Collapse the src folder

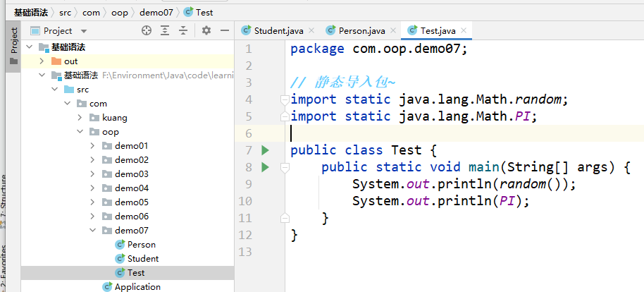click(x=54, y=90)
